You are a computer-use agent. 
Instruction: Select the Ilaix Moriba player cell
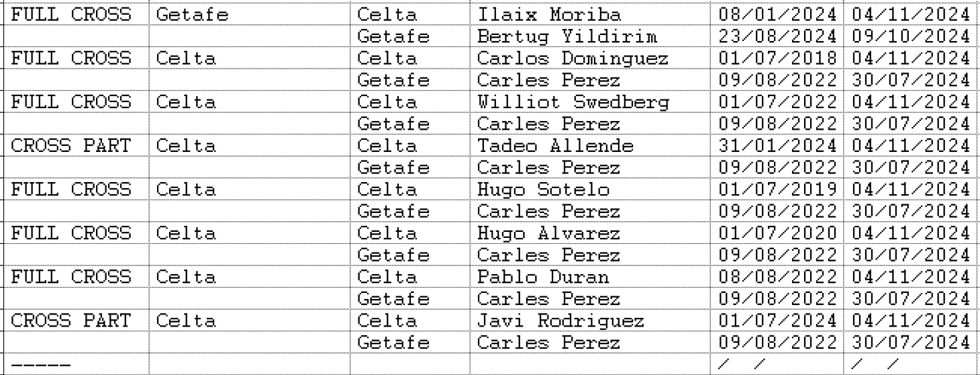pos(590,14)
